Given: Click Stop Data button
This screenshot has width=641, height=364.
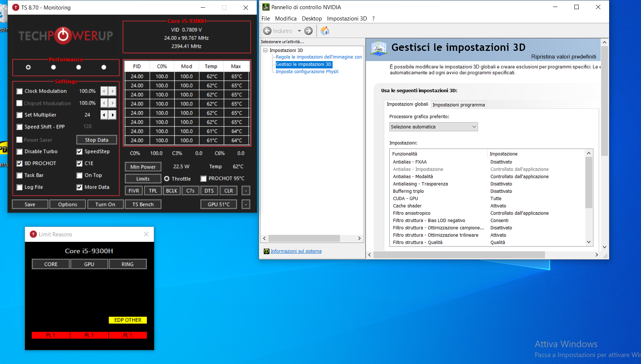Looking at the screenshot, I should 97,140.
